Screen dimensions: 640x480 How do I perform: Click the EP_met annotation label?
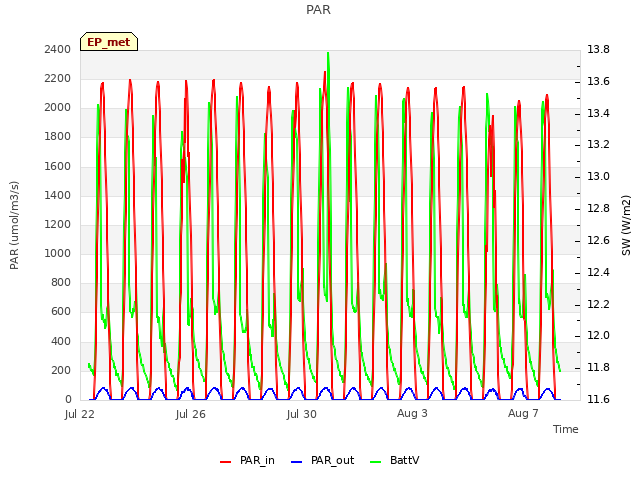point(109,42)
